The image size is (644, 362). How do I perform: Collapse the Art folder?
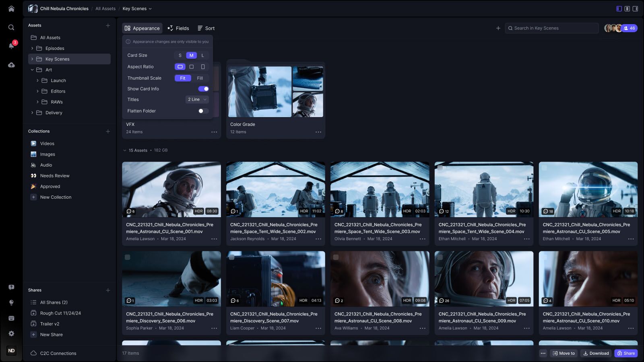point(32,70)
